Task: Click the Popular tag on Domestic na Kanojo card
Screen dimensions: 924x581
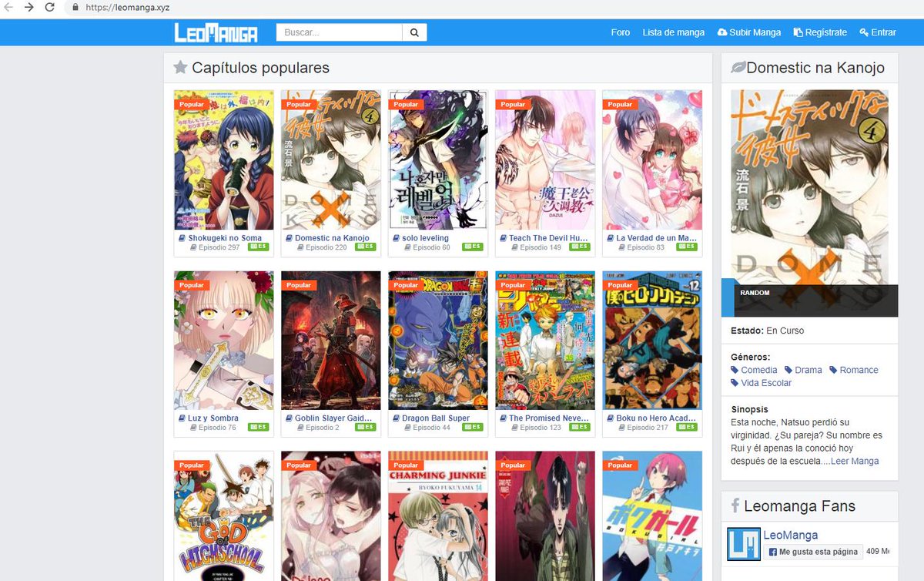Action: 299,104
